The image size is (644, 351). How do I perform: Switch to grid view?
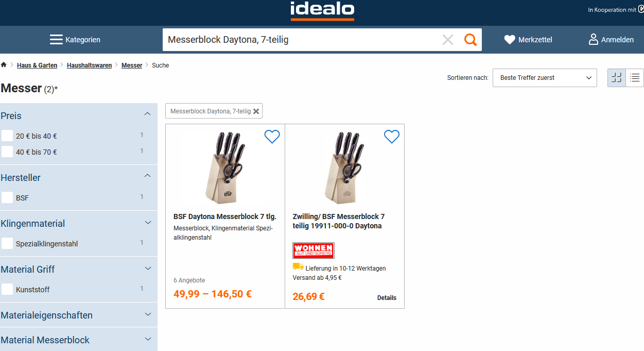[617, 78]
